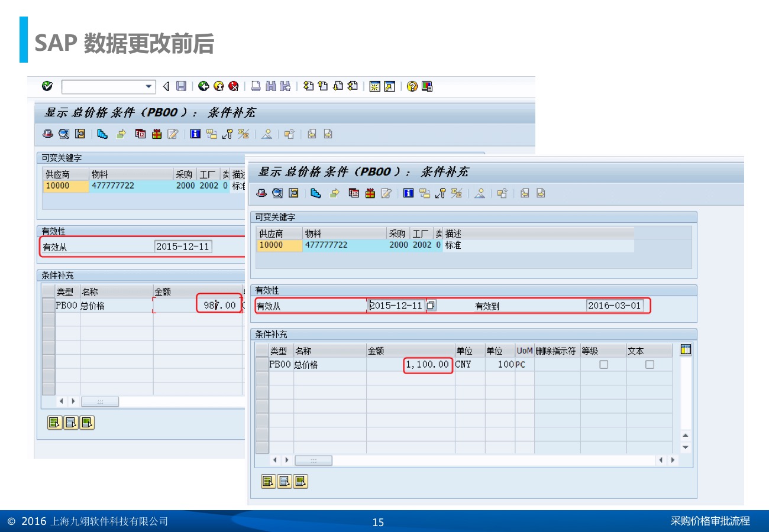
Task: Click the 删除指示符 column header
Action: (x=556, y=351)
